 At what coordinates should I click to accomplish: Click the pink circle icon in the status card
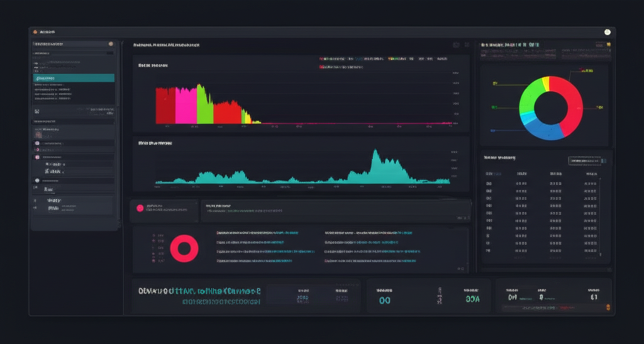click(x=140, y=208)
